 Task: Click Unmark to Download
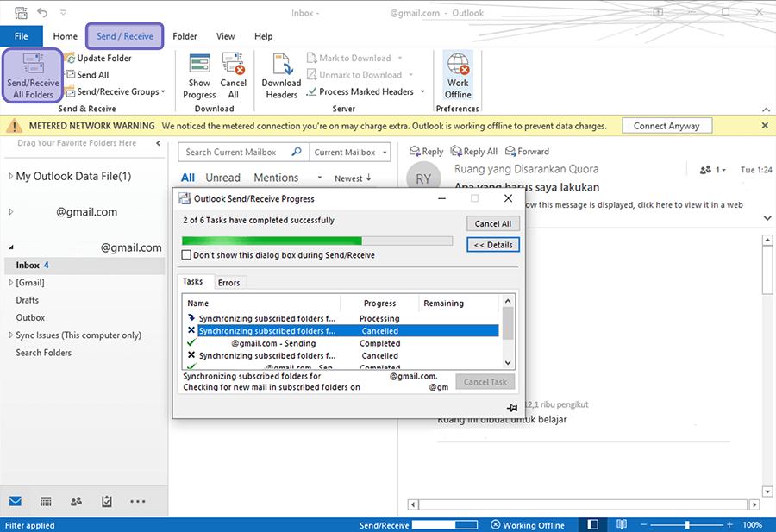(x=360, y=75)
